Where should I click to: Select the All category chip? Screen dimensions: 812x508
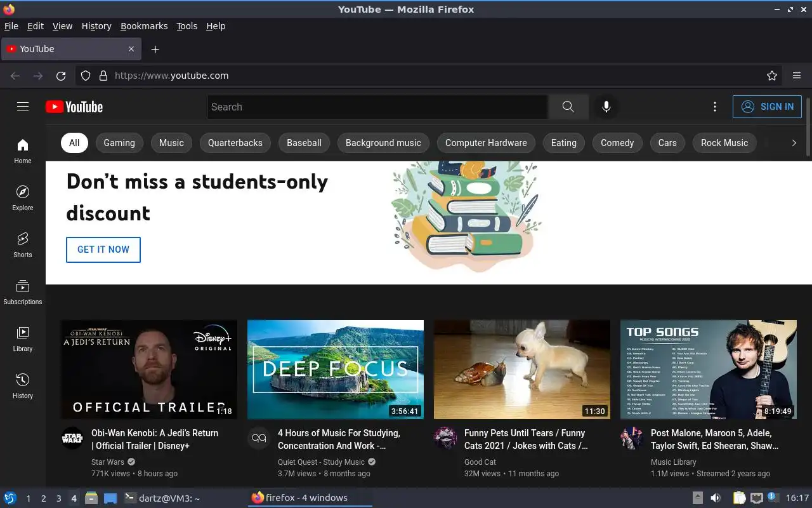[x=74, y=143]
